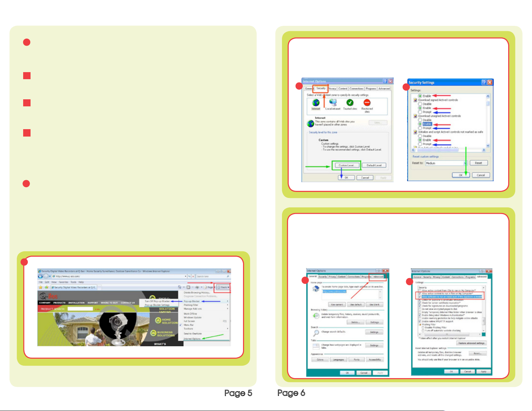Open the Recent Pages arrow next to Forward
Image resolution: width=532 pixels, height=411 pixels.
50,276
